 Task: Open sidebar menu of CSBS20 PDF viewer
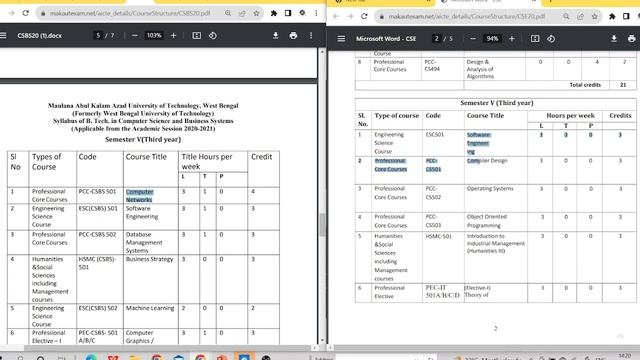pyautogui.click(x=4, y=36)
